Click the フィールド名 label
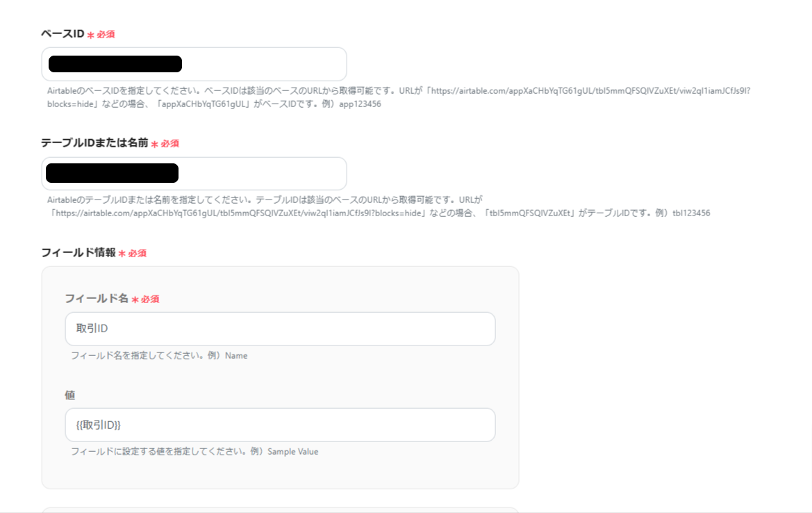 point(97,298)
